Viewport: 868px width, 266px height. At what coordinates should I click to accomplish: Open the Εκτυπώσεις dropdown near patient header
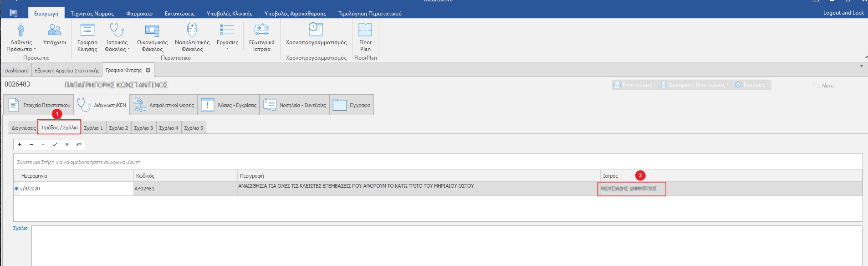tap(635, 85)
